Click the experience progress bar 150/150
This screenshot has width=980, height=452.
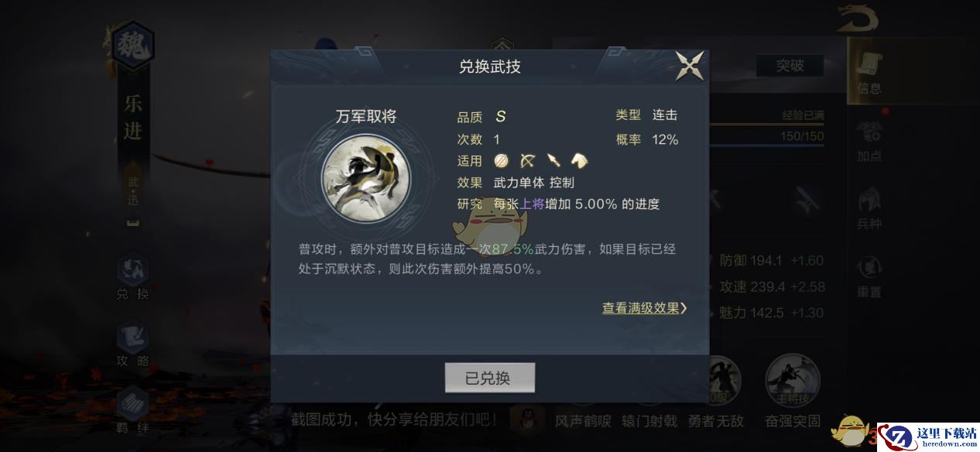[766, 137]
